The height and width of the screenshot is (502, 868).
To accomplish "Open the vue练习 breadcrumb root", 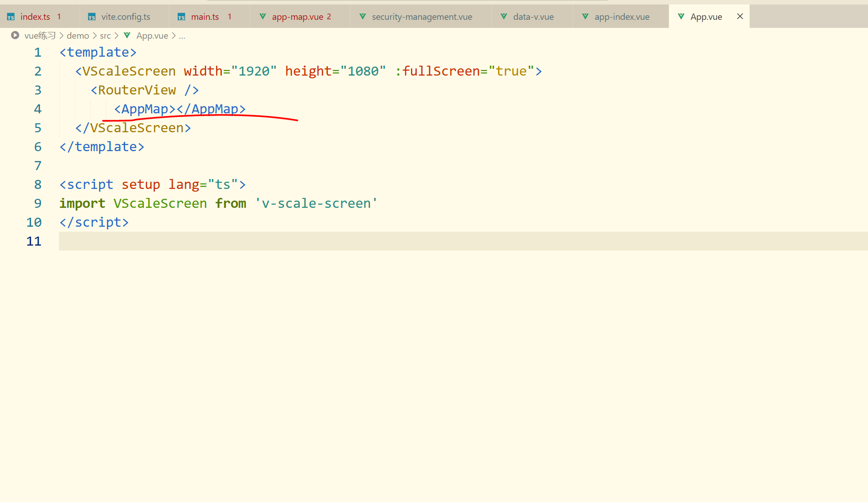I will click(x=40, y=36).
